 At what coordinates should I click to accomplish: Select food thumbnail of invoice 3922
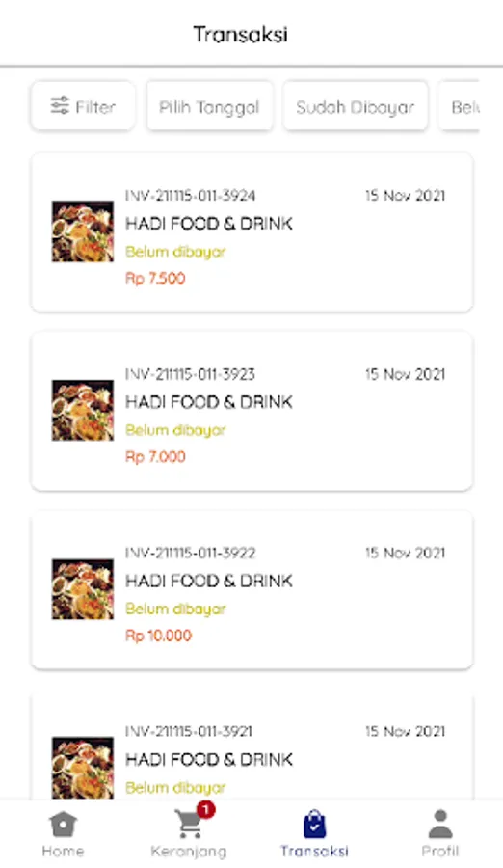pyautogui.click(x=83, y=589)
